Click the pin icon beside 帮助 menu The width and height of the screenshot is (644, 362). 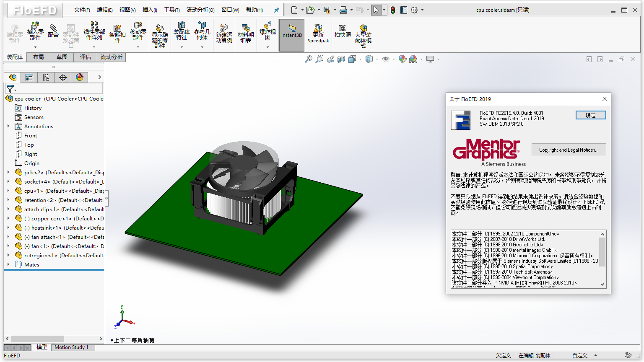276,10
